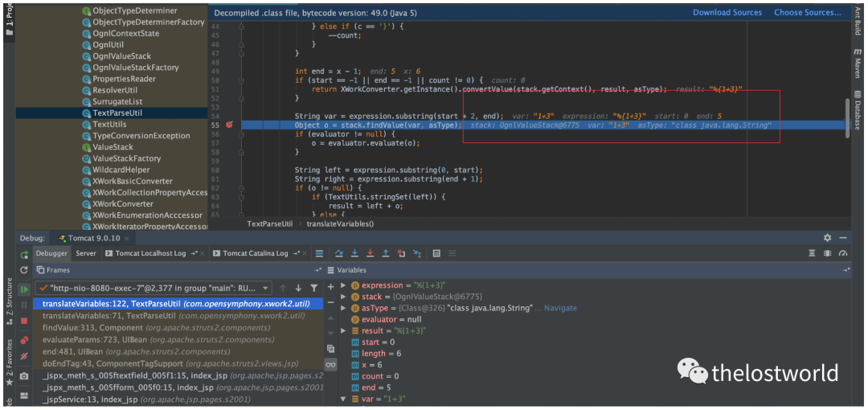Open the thread selector dropdown
The width and height of the screenshot is (868, 410).
[x=266, y=288]
